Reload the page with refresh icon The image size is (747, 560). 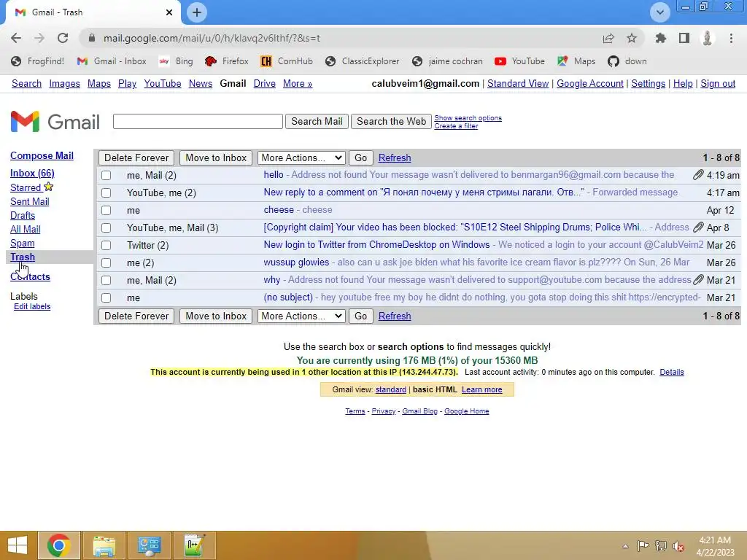point(63,38)
